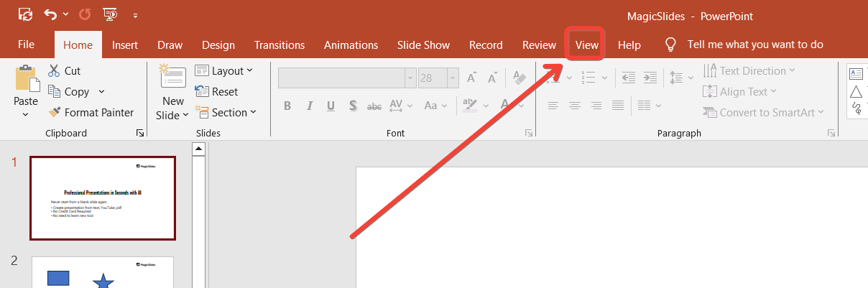868x288 pixels.
Task: Expand the Copy dropdown arrow
Action: point(101,91)
